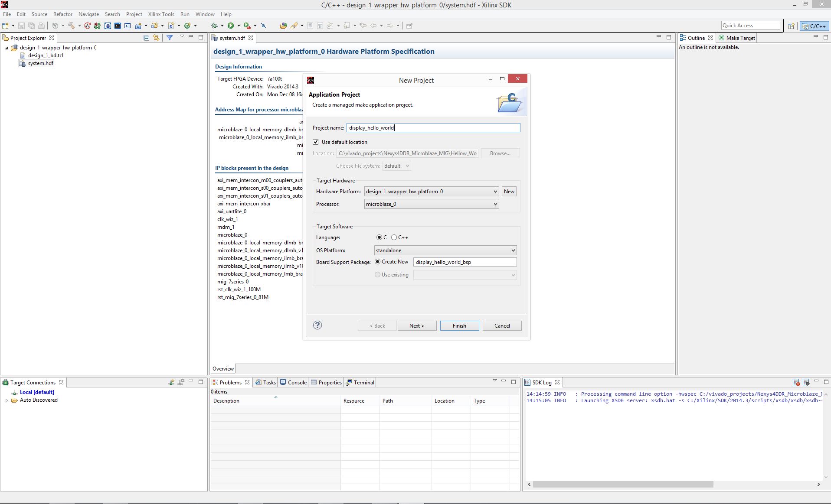Viewport: 831px width, 504px height.
Task: Click the Project name input field
Action: pyautogui.click(x=433, y=127)
